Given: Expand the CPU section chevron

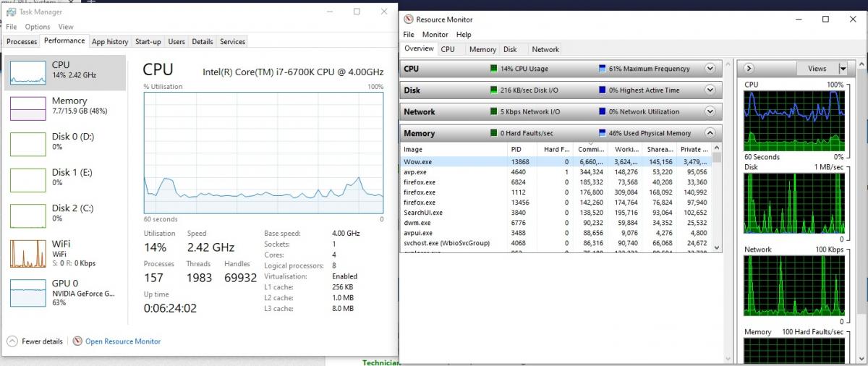Looking at the screenshot, I should click(x=710, y=69).
